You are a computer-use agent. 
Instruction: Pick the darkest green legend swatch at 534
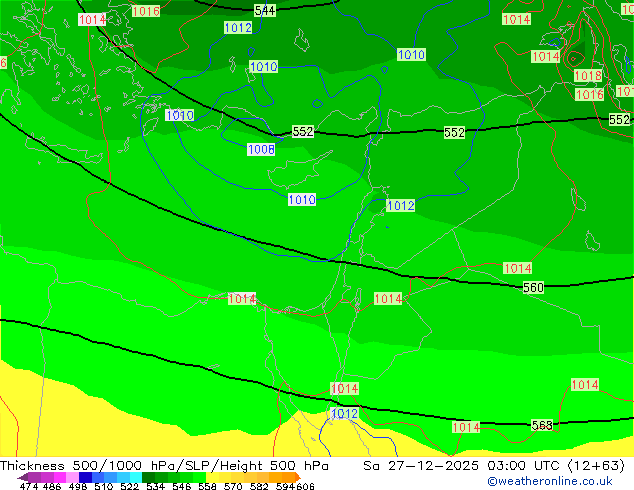(148, 477)
